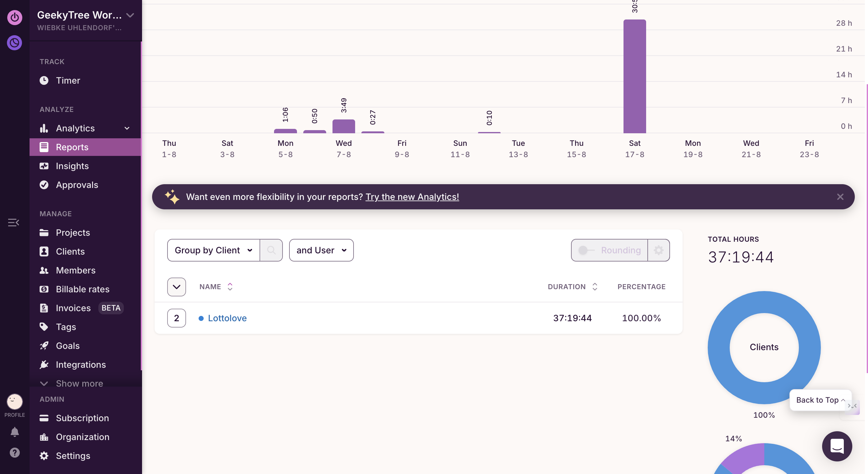
Task: Open the Lottolove client link
Action: (x=227, y=318)
